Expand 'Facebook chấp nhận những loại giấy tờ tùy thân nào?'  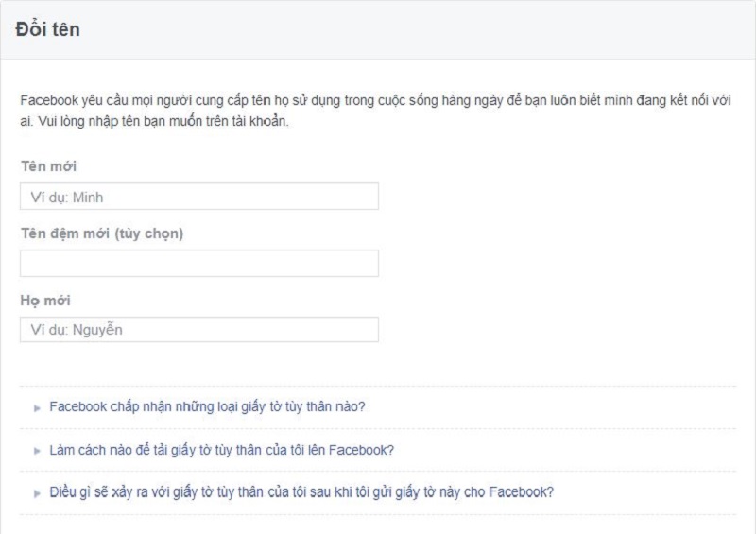coord(207,406)
